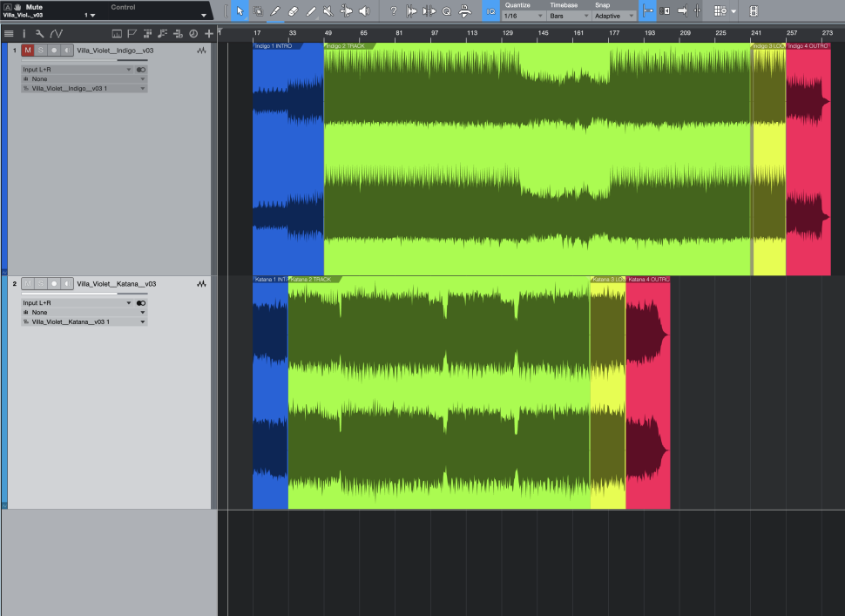
Task: Solo the Villa_Violet__Katana__v03 track
Action: coord(40,284)
